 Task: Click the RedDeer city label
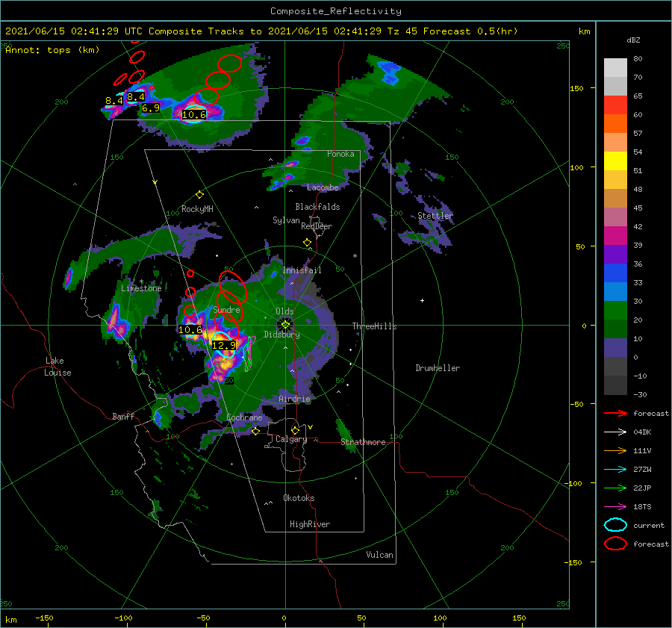tap(317, 226)
